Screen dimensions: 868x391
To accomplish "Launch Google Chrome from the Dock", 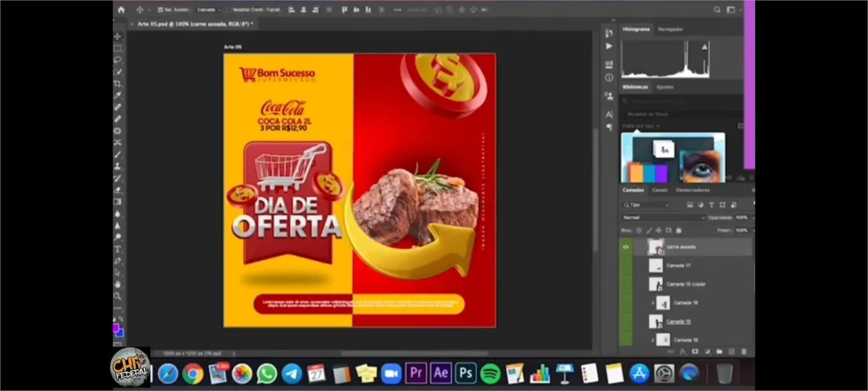I will (193, 373).
